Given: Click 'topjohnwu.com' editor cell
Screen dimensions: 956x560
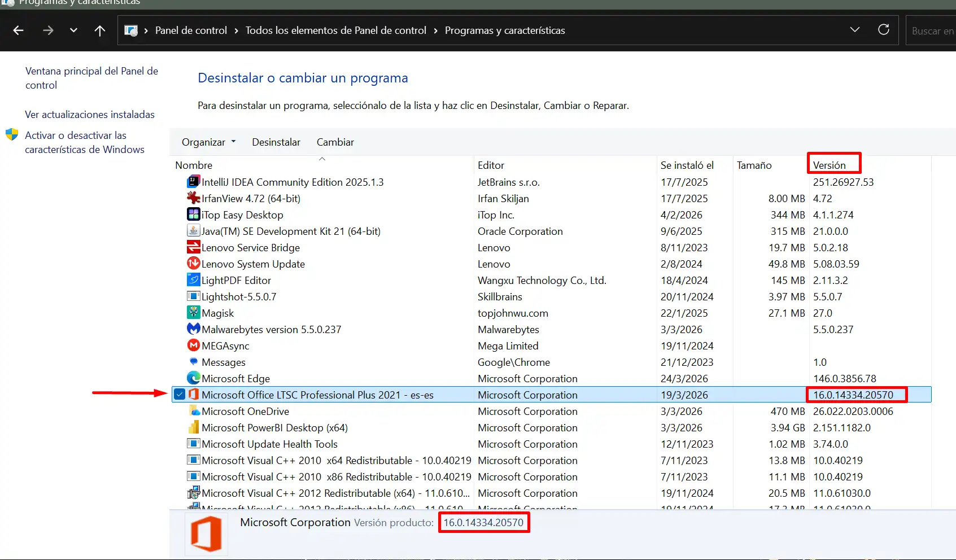Looking at the screenshot, I should pyautogui.click(x=513, y=313).
